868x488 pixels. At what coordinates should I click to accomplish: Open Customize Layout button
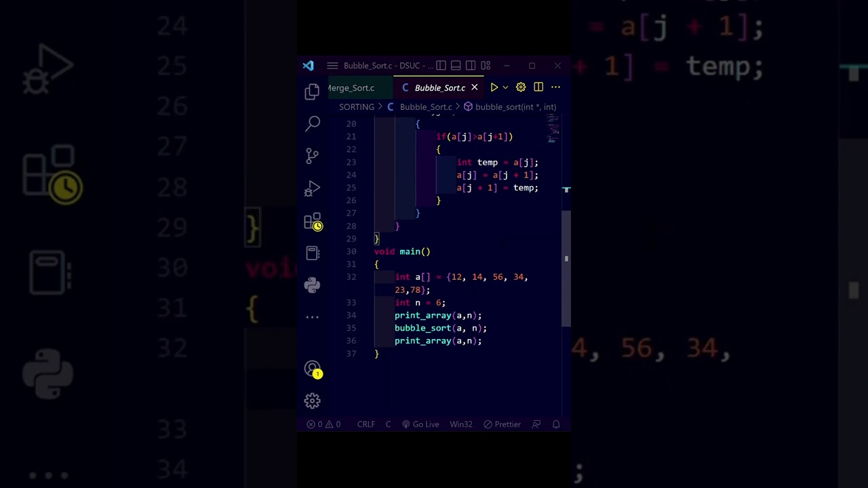point(486,66)
